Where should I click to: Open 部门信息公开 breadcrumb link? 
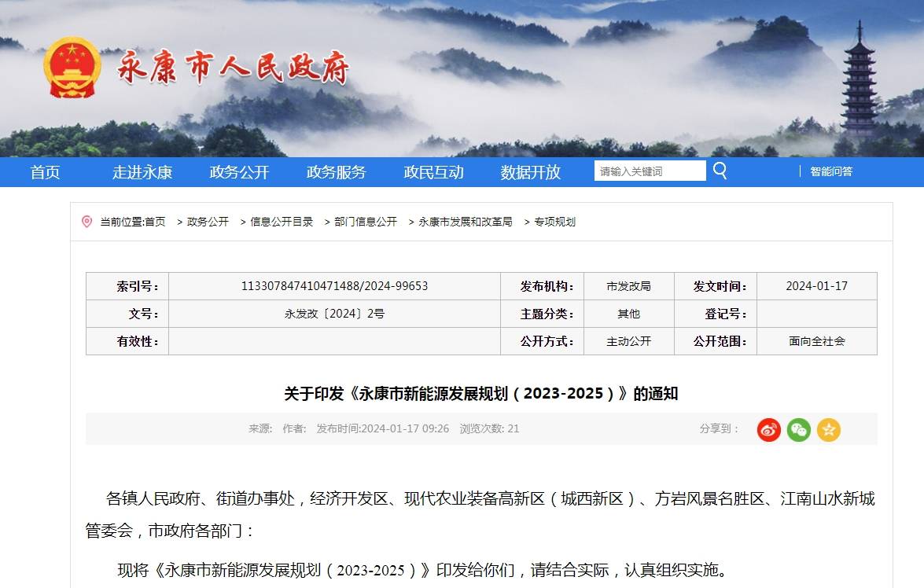click(x=366, y=222)
